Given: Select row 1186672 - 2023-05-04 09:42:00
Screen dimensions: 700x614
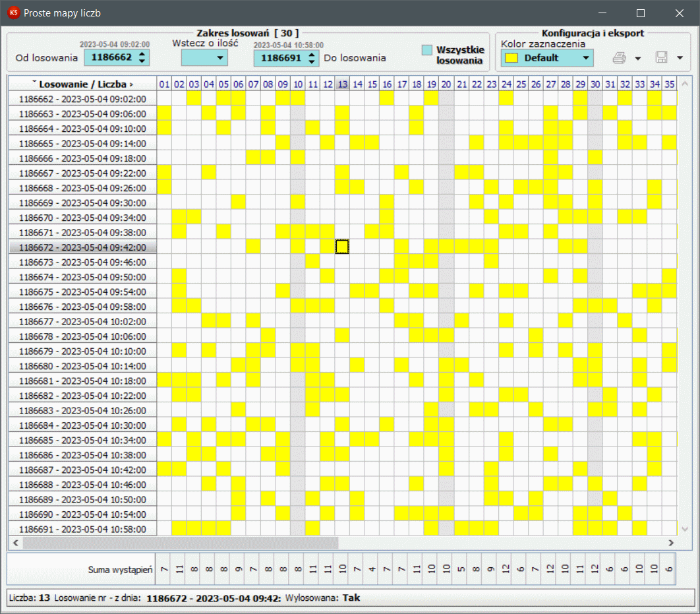Looking at the screenshot, I should [82, 247].
